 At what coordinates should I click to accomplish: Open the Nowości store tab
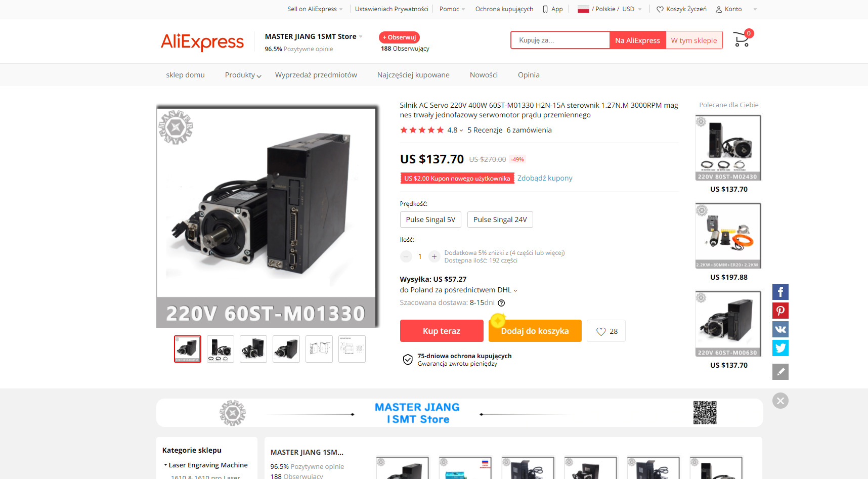click(484, 75)
